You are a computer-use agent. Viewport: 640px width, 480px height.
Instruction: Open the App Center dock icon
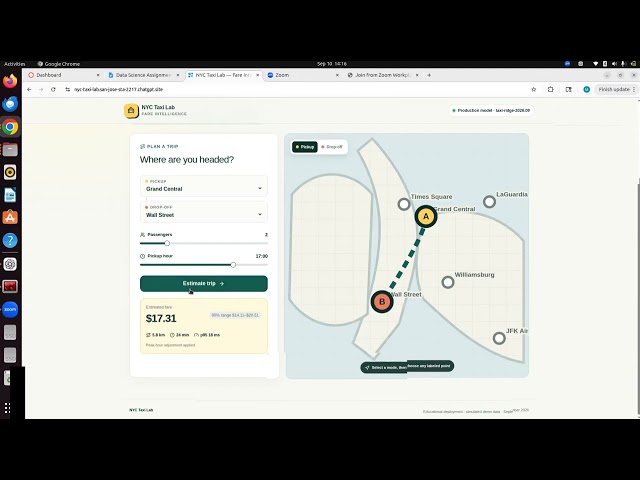pyautogui.click(x=10, y=218)
